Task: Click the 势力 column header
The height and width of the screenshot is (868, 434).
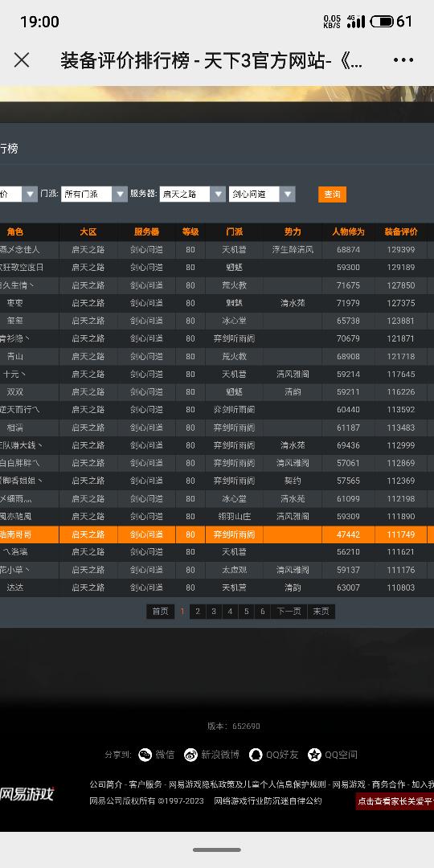Action: click(293, 232)
